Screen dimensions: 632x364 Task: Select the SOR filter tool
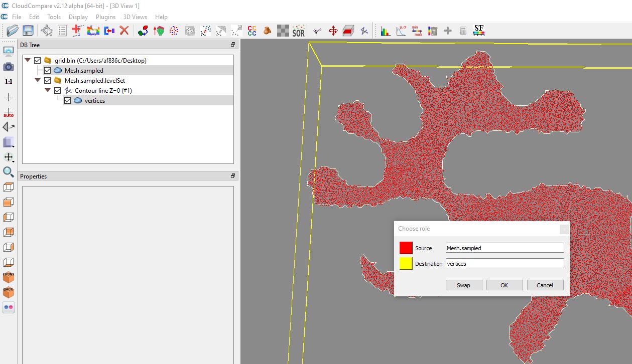point(298,31)
